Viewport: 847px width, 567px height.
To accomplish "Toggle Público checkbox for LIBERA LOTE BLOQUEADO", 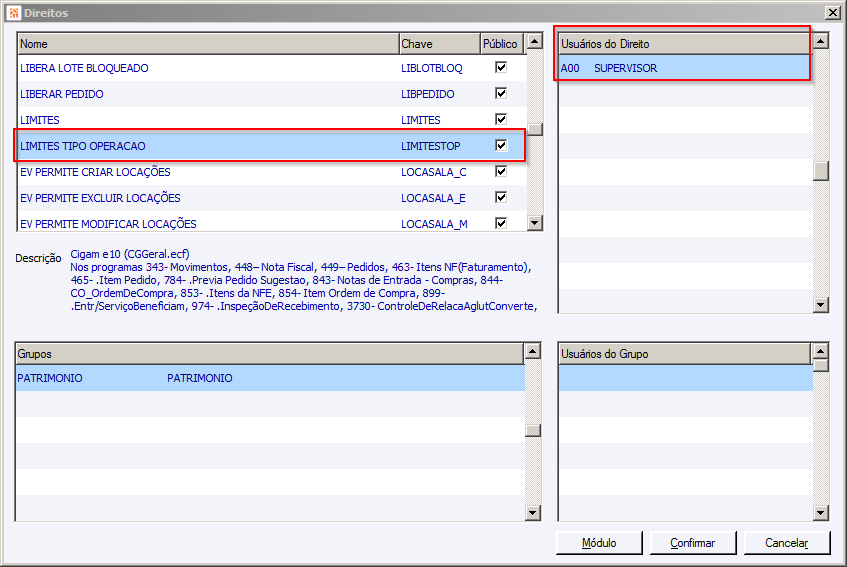I will 501,68.
